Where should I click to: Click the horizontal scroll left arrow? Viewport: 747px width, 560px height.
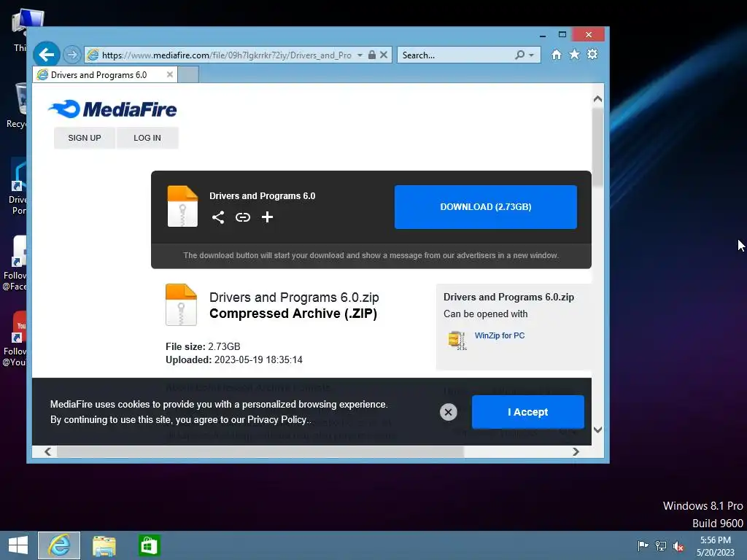47,451
